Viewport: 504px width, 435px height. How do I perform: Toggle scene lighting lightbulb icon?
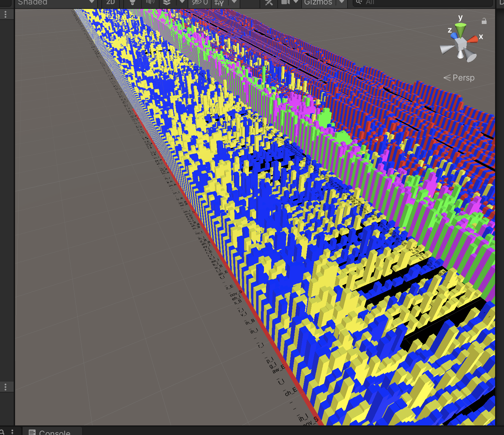pyautogui.click(x=132, y=2)
